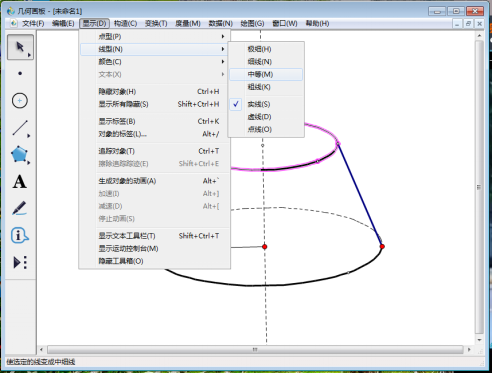This screenshot has height=373, width=492.
Task: Expand the 线型(N) submenu
Action: 155,49
